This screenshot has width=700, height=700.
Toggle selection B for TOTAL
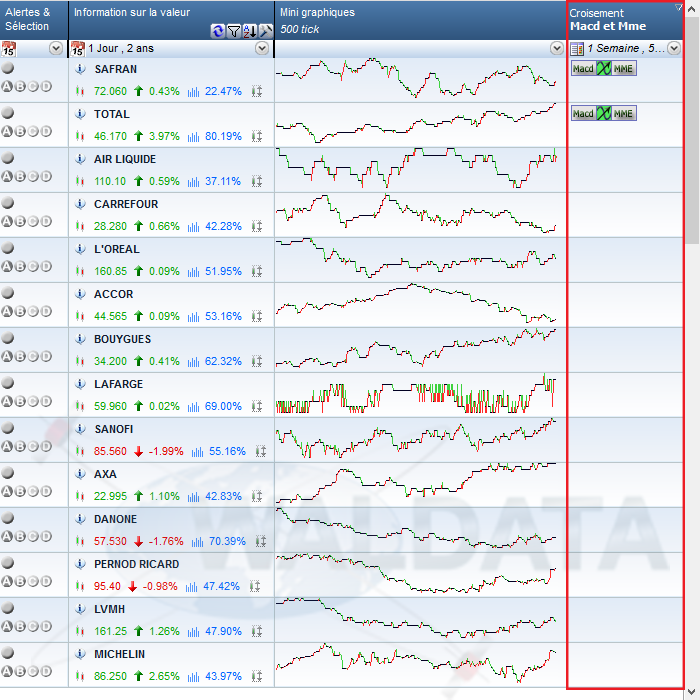pos(20,132)
